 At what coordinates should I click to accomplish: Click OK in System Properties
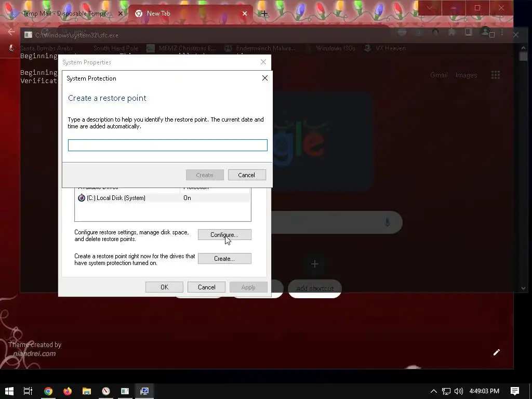tap(164, 287)
